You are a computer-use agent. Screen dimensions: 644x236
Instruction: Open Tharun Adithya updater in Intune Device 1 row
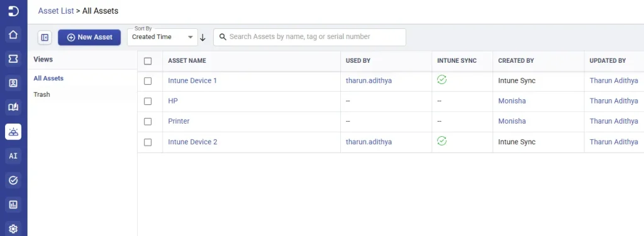pos(614,81)
